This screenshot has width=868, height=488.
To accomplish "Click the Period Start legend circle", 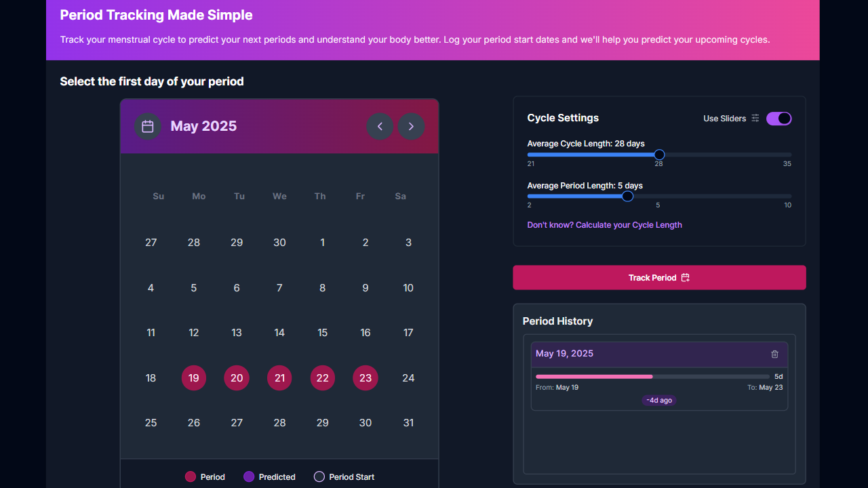I will click(319, 476).
